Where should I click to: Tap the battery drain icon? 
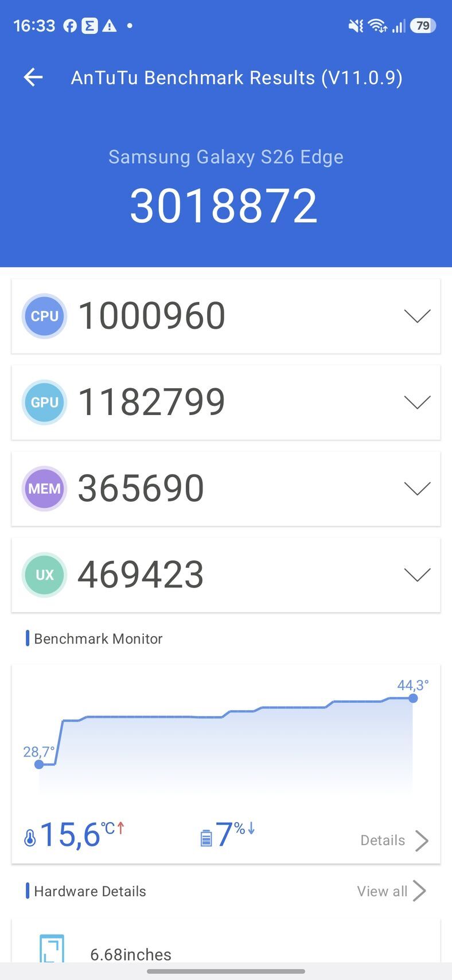point(206,838)
